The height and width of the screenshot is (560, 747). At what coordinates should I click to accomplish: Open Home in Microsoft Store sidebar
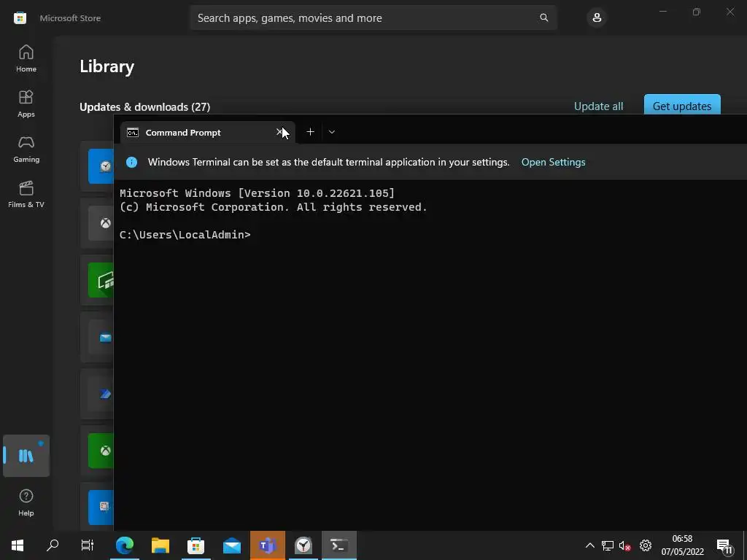[x=26, y=58]
